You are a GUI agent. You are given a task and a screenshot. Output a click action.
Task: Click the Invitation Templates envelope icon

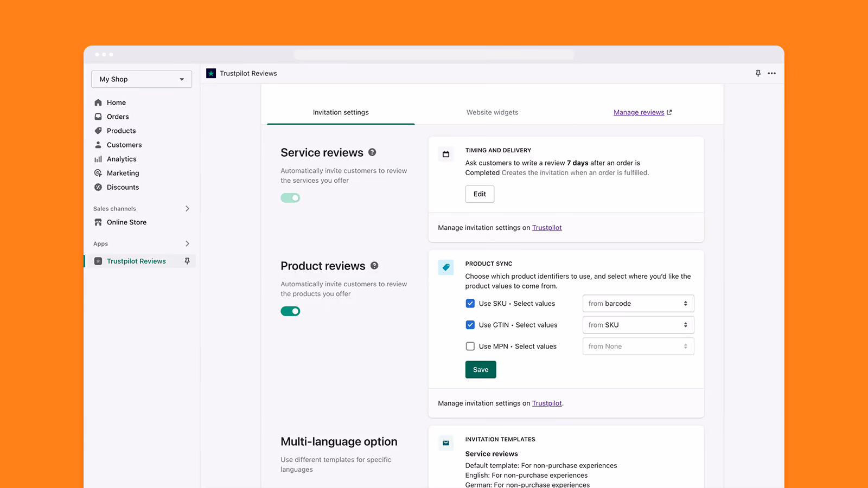click(446, 443)
